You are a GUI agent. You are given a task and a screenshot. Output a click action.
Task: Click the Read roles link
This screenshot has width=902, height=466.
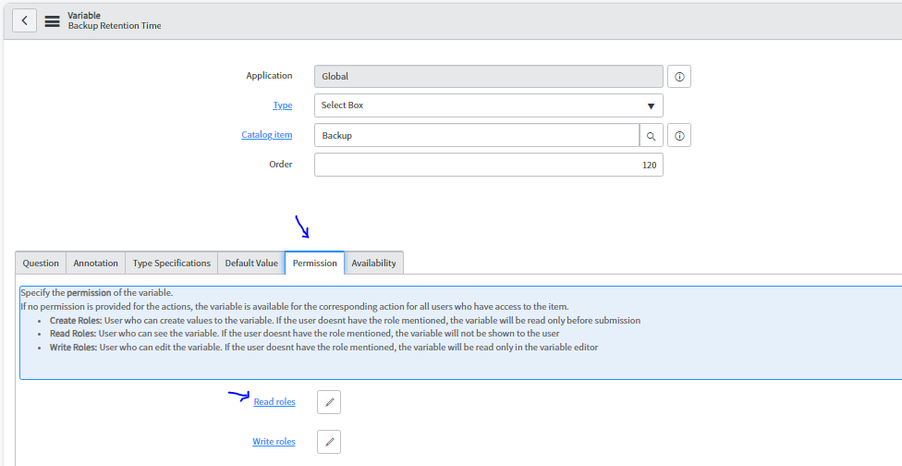(274, 402)
